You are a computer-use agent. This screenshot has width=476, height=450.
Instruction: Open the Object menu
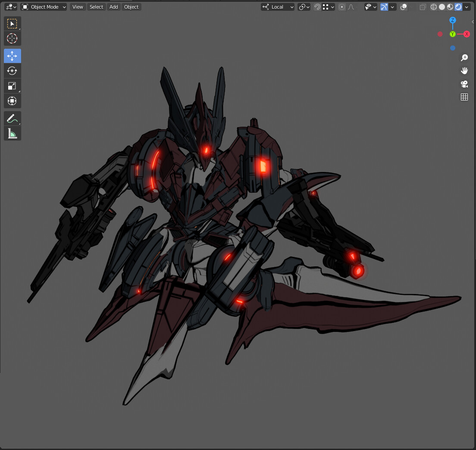131,7
